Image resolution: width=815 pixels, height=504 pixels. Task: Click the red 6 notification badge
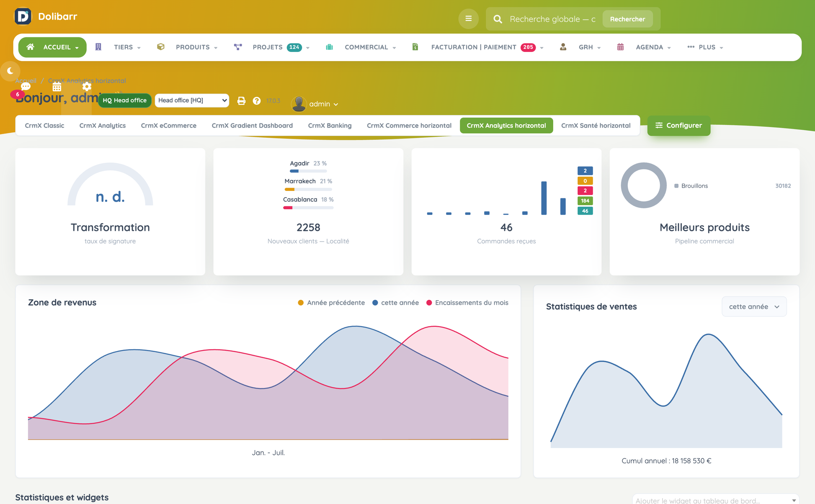(17, 94)
